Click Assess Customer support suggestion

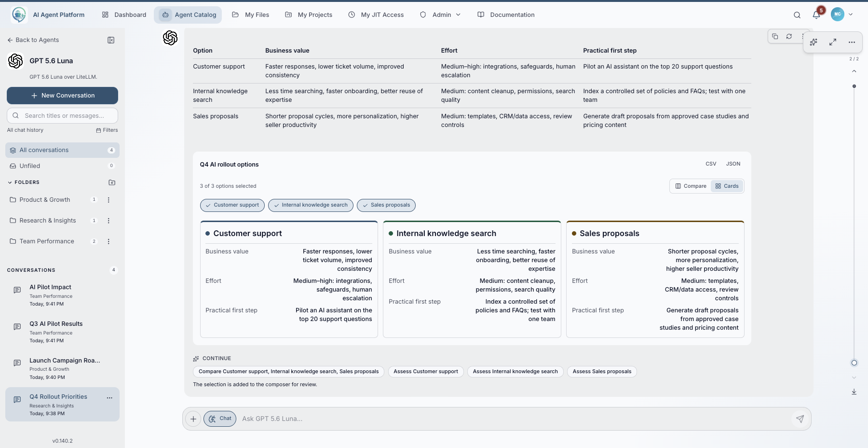click(426, 372)
